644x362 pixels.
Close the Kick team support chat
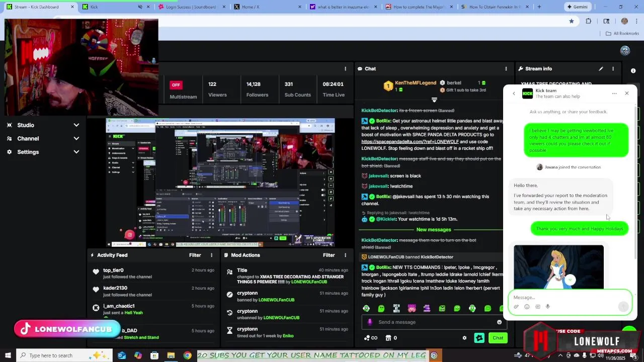(627, 93)
